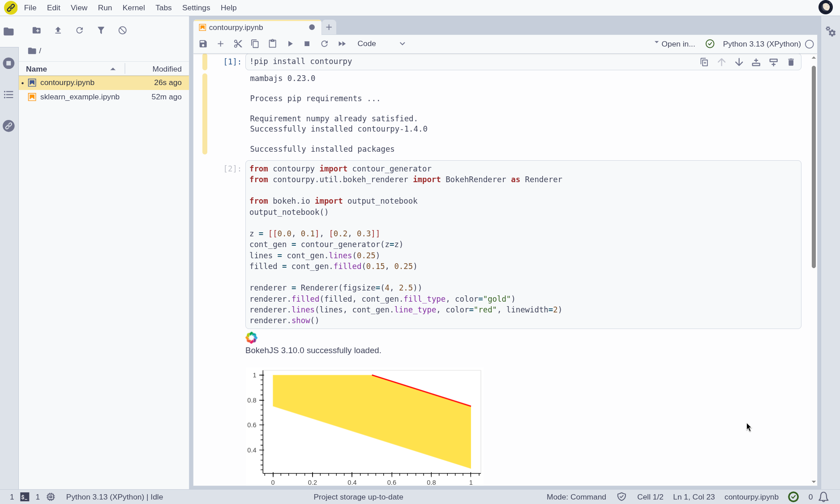Select the Python 3.13 (XPython) kernel name
Image resolution: width=840 pixels, height=504 pixels.
762,44
